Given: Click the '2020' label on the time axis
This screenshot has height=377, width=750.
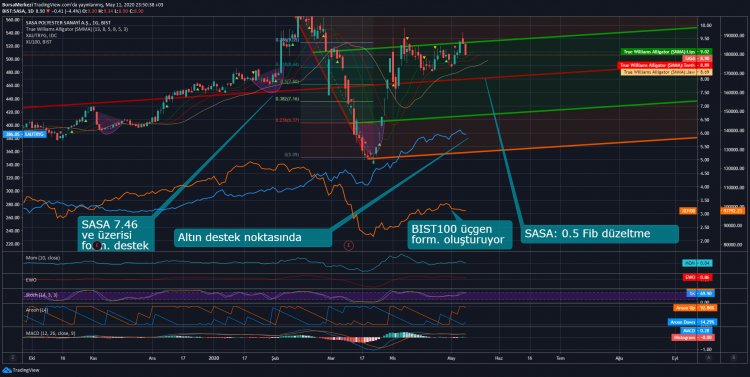Looking at the screenshot, I should point(214,357).
